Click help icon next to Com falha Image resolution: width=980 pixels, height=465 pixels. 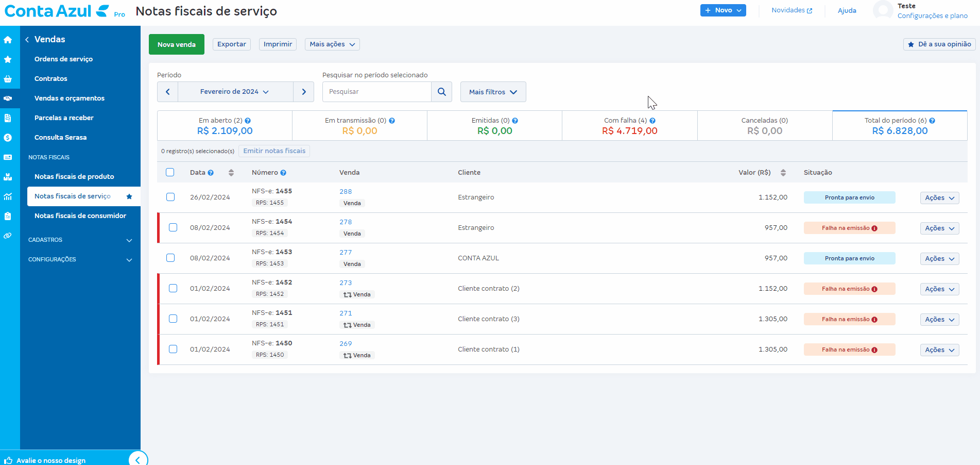pyautogui.click(x=652, y=121)
